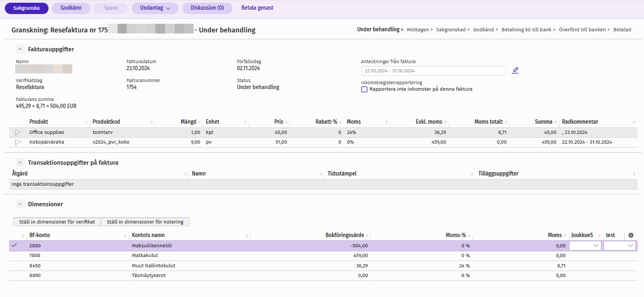Screen dimensions: 644x297
Task: Open Diskussion (0)
Action: pos(207,8)
